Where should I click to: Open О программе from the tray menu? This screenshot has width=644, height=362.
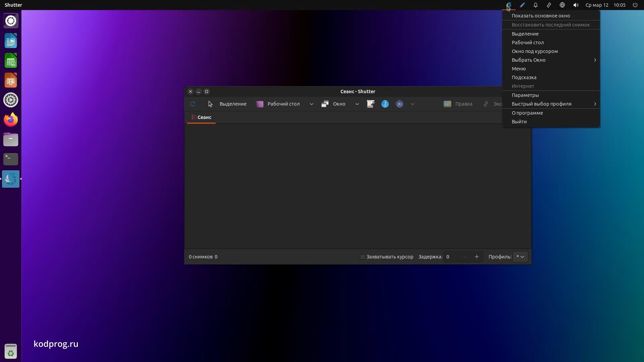click(x=551, y=113)
